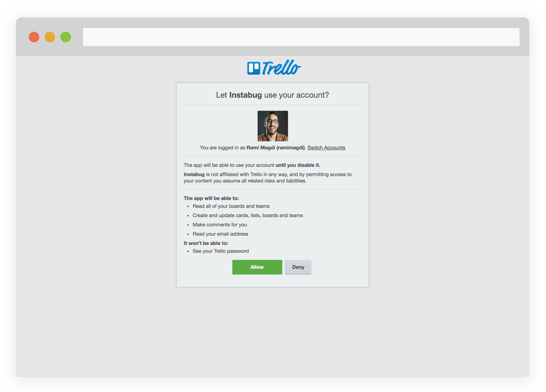Click "Make comments for you" item
Viewport: 546px width, 392px height.
(220, 225)
